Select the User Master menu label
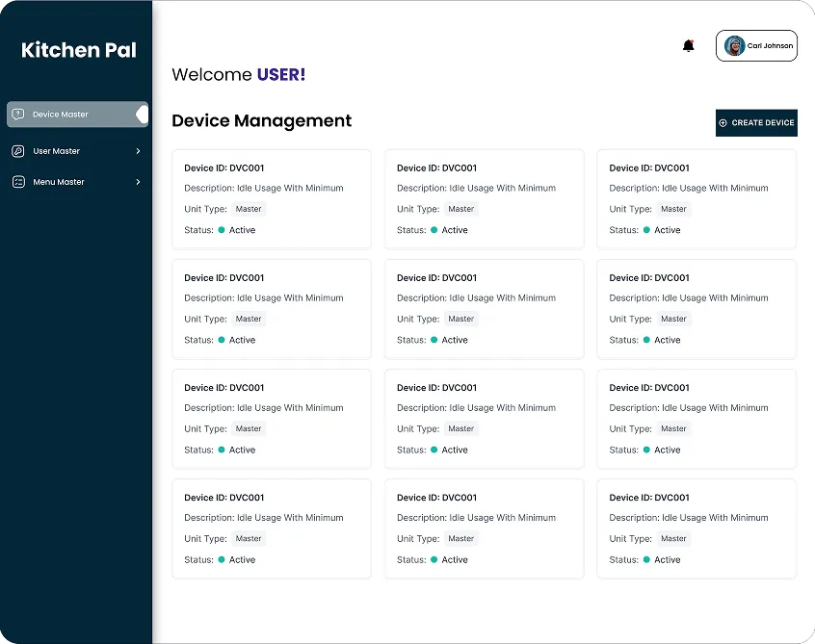Viewport: 815px width, 644px height. 56,151
